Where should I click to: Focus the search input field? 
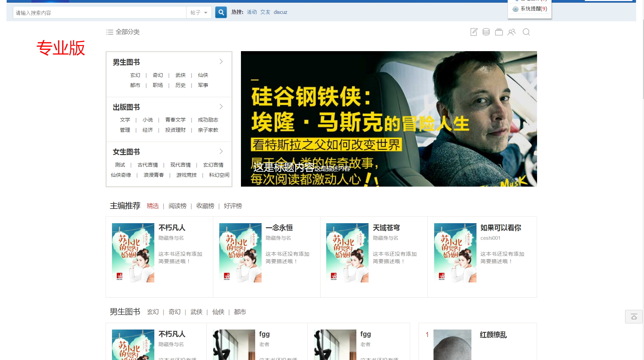[x=100, y=13]
